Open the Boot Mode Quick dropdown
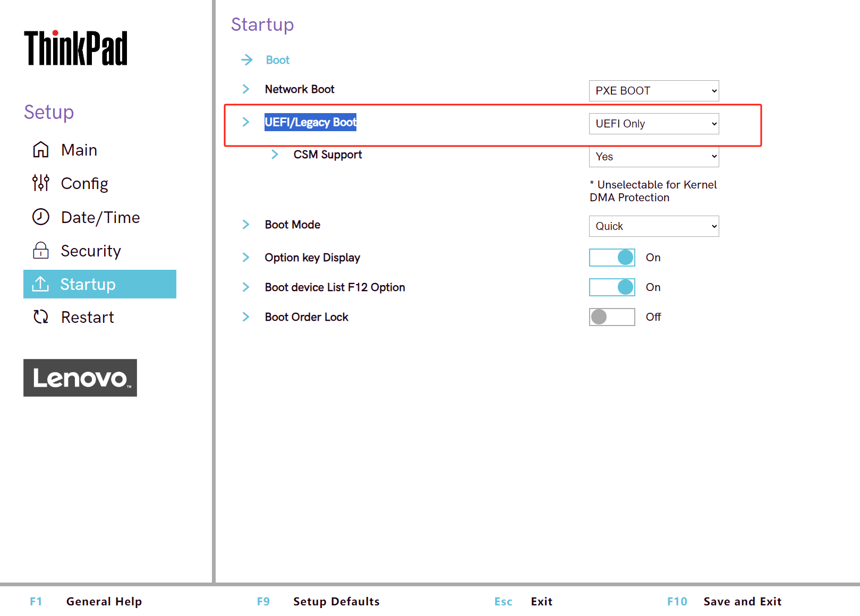This screenshot has width=860, height=616. click(x=653, y=226)
